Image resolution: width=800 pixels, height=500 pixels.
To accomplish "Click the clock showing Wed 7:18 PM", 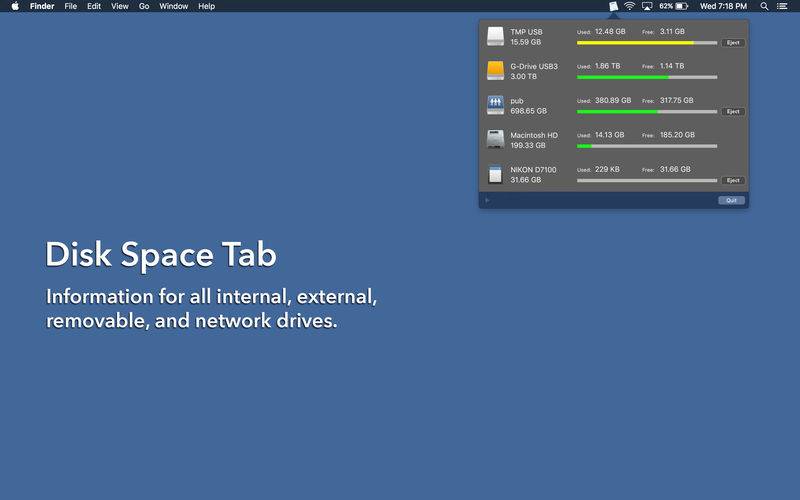I will [x=723, y=6].
